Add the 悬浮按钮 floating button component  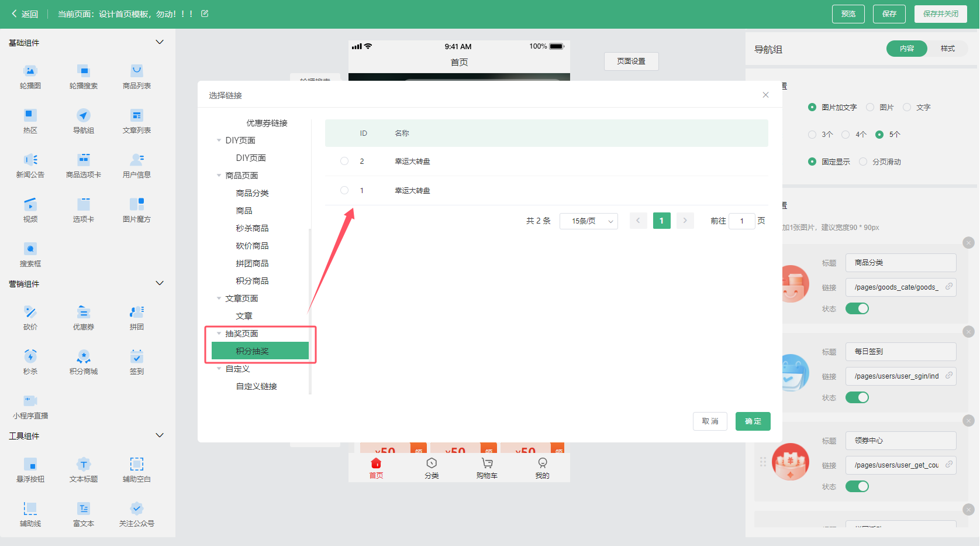pyautogui.click(x=30, y=470)
